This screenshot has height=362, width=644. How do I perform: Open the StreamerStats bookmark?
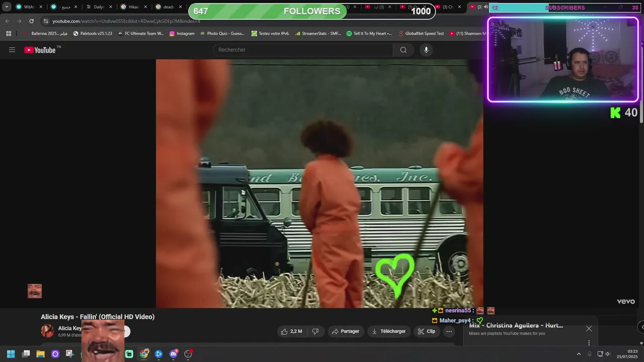tap(318, 34)
